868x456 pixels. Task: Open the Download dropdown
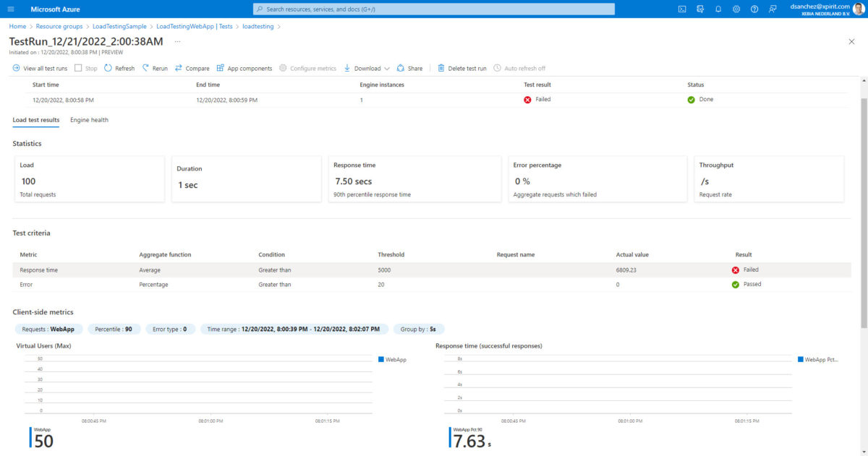click(367, 68)
